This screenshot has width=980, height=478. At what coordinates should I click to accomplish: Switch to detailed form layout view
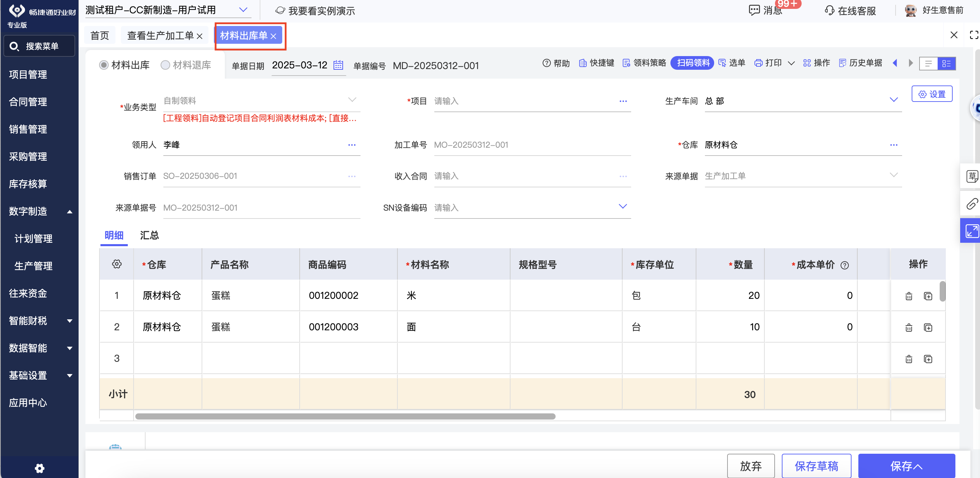(x=947, y=64)
